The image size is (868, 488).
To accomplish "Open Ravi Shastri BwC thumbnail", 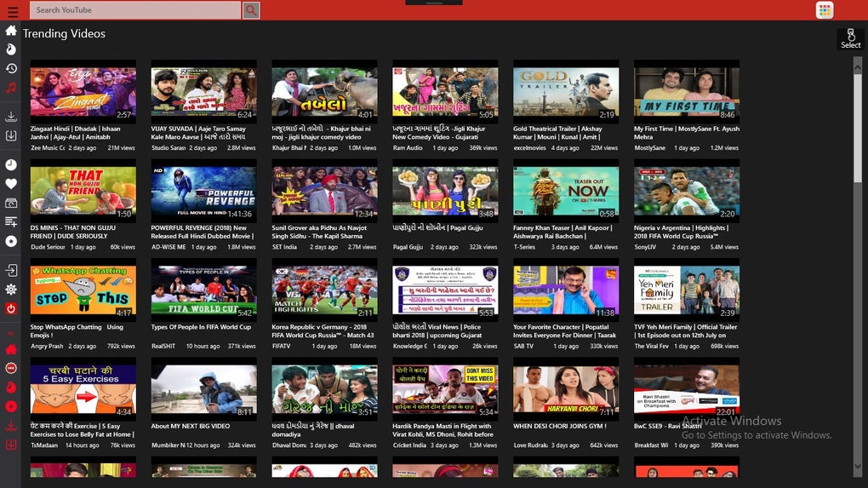I will (x=687, y=389).
